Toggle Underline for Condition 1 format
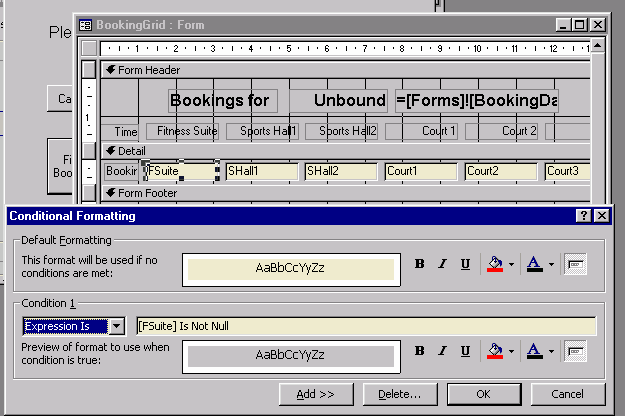This screenshot has height=416, width=625. [465, 351]
